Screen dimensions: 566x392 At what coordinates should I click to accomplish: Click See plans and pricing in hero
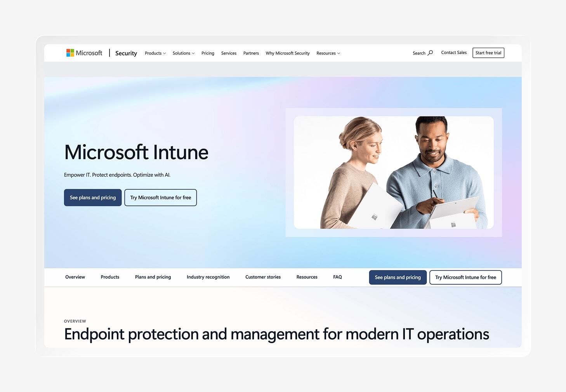coord(93,198)
